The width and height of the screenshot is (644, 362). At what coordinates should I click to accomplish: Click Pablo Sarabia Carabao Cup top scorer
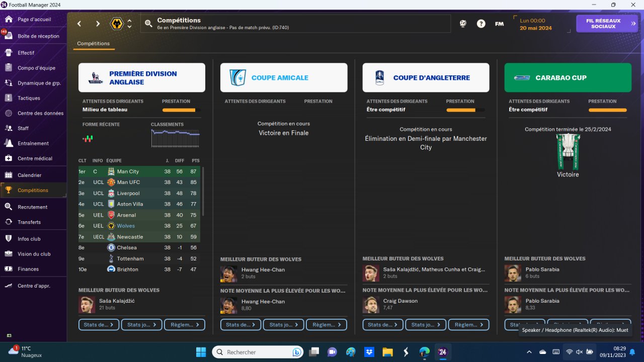point(542,269)
